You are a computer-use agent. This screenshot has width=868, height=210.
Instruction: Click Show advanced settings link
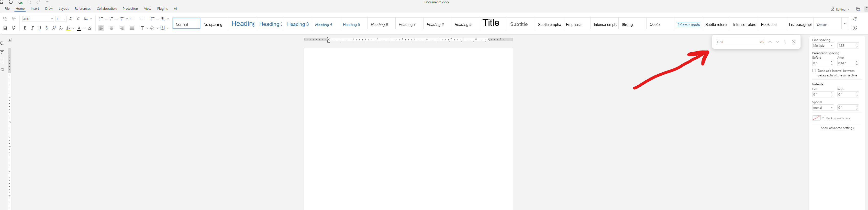pyautogui.click(x=837, y=128)
